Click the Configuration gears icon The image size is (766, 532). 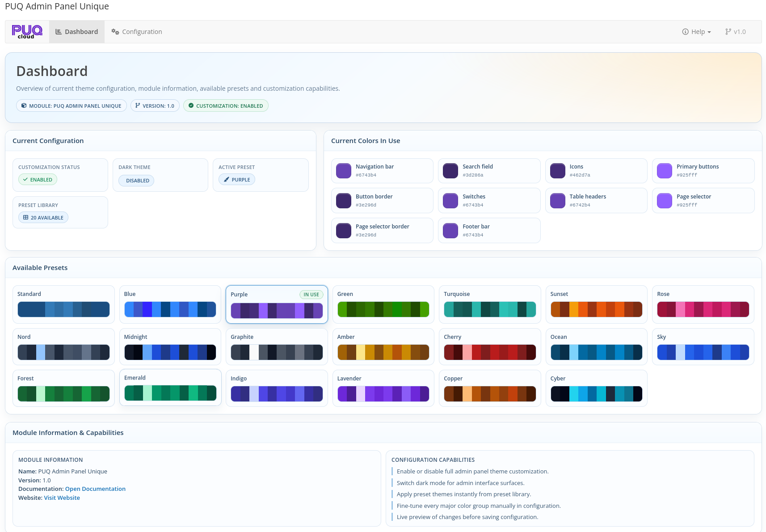click(115, 32)
